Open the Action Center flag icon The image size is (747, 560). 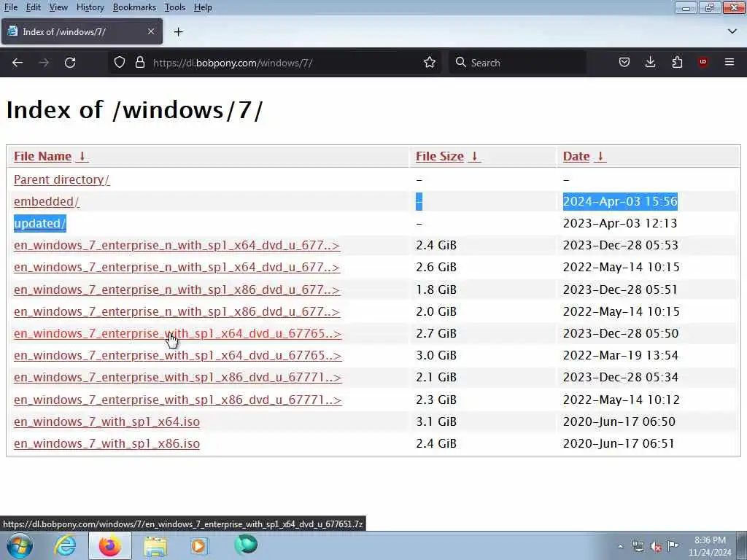click(x=673, y=545)
